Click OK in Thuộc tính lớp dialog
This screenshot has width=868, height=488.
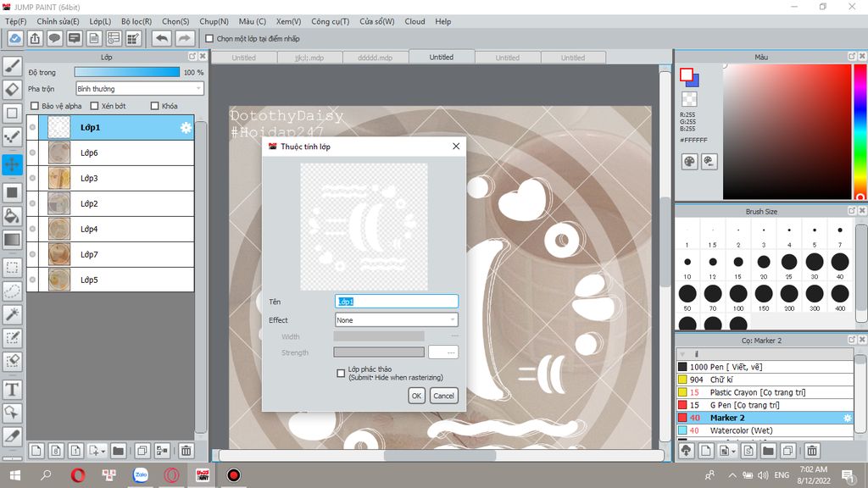coord(416,396)
